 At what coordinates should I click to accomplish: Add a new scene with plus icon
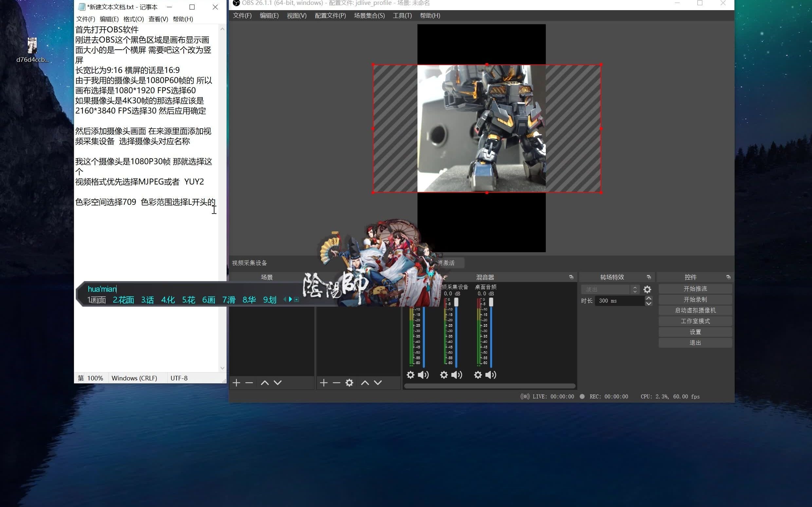236,383
